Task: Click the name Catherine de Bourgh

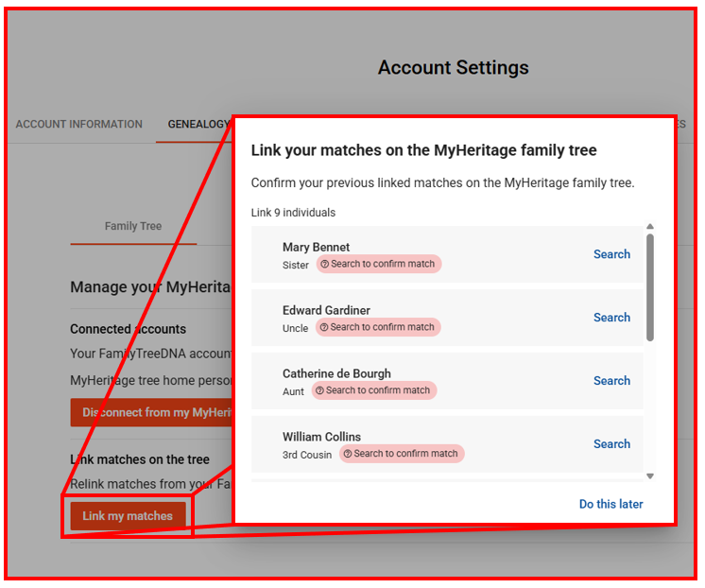Action: tap(336, 373)
